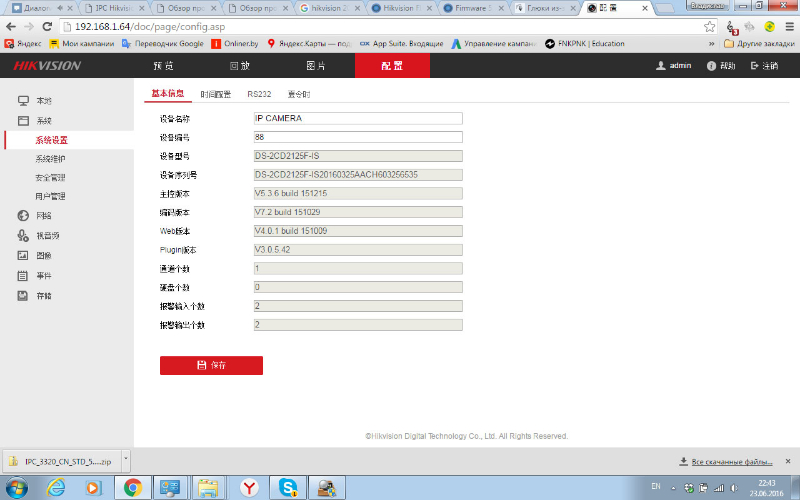Select 安全管理 security in sidebar
800x500 pixels.
pos(51,178)
